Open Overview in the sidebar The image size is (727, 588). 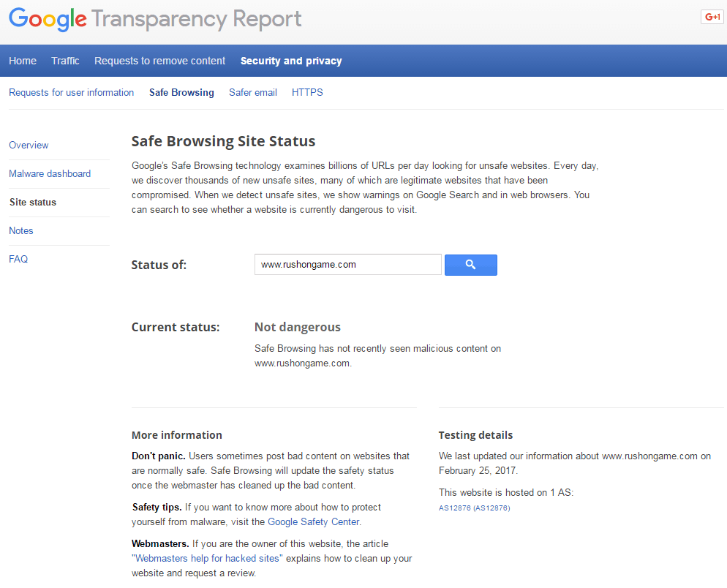pyautogui.click(x=29, y=145)
